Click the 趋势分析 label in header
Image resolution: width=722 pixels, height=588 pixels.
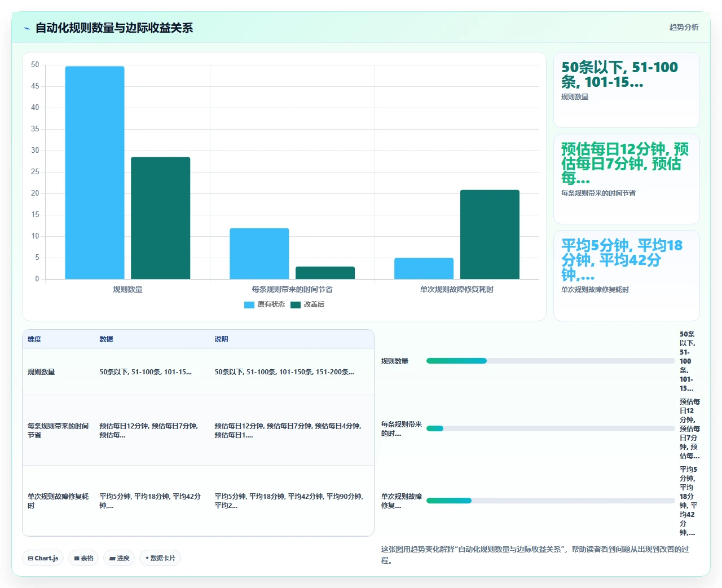684,27
